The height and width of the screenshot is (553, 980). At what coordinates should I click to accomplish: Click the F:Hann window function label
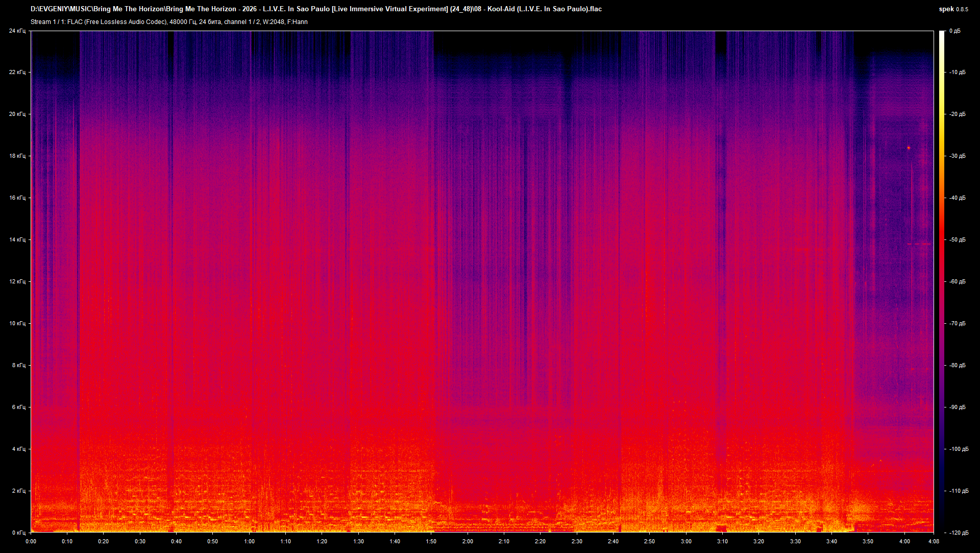pos(298,22)
